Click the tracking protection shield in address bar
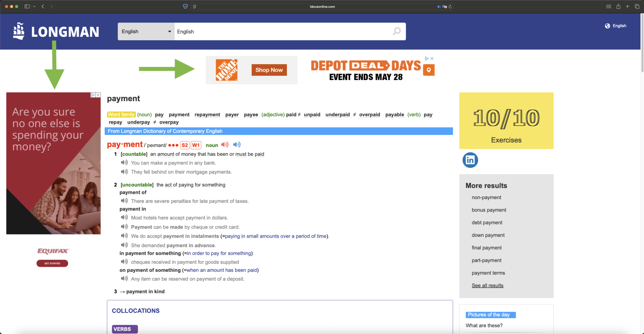The height and width of the screenshot is (334, 644). pos(185,6)
